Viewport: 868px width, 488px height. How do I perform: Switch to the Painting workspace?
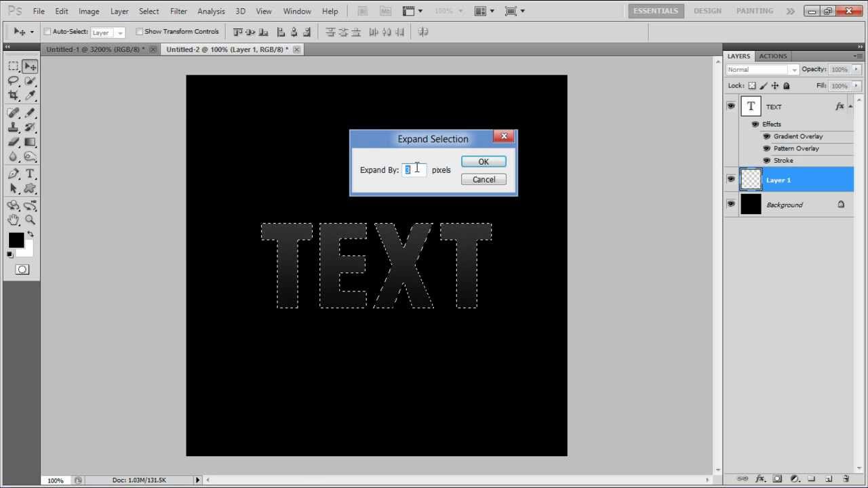(755, 11)
